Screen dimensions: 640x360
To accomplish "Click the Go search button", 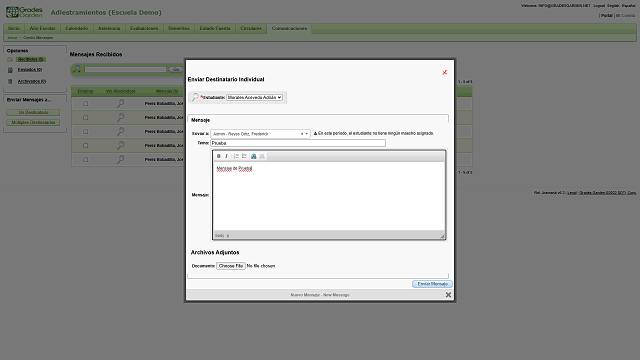I will pos(176,69).
